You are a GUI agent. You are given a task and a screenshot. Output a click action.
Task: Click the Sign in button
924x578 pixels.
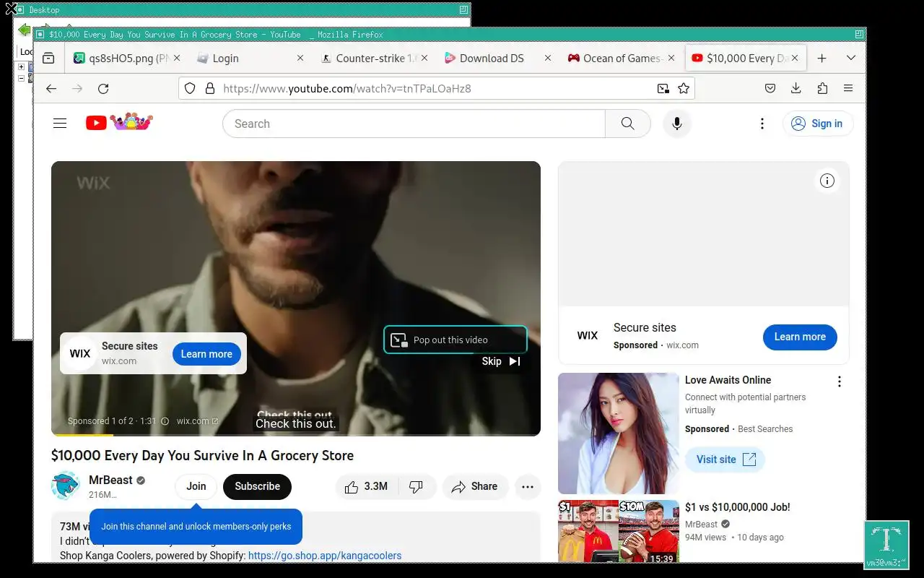click(818, 124)
